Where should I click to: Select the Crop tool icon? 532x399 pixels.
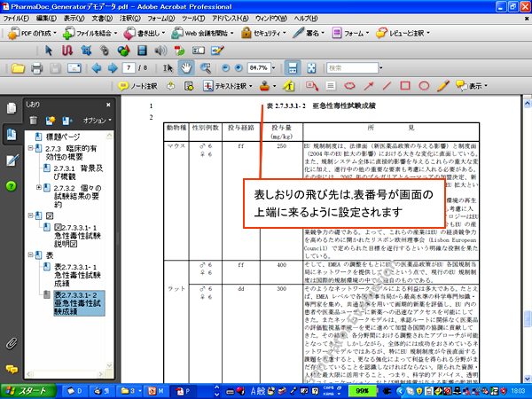(x=86, y=51)
